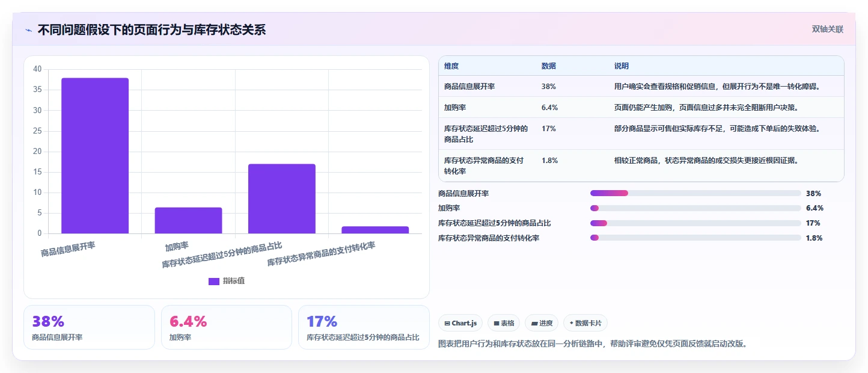868x373 pixels.
Task: Click the 加购率 progress bar
Action: [x=695, y=208]
